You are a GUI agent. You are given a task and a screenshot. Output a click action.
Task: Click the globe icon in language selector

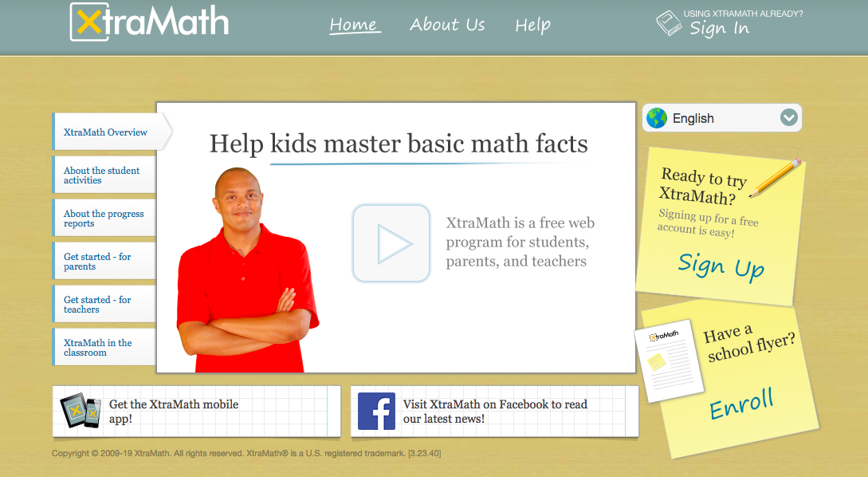coord(657,118)
